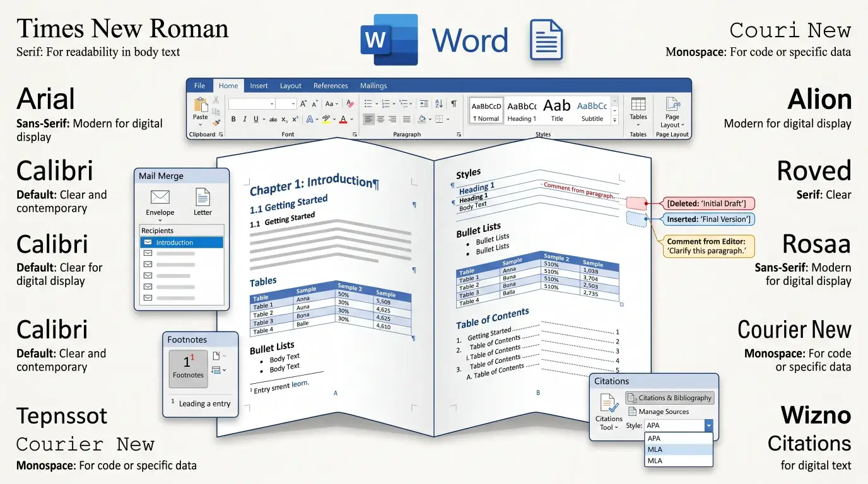868x484 pixels.
Task: Toggle Strikethrough formatting
Action: 273,120
